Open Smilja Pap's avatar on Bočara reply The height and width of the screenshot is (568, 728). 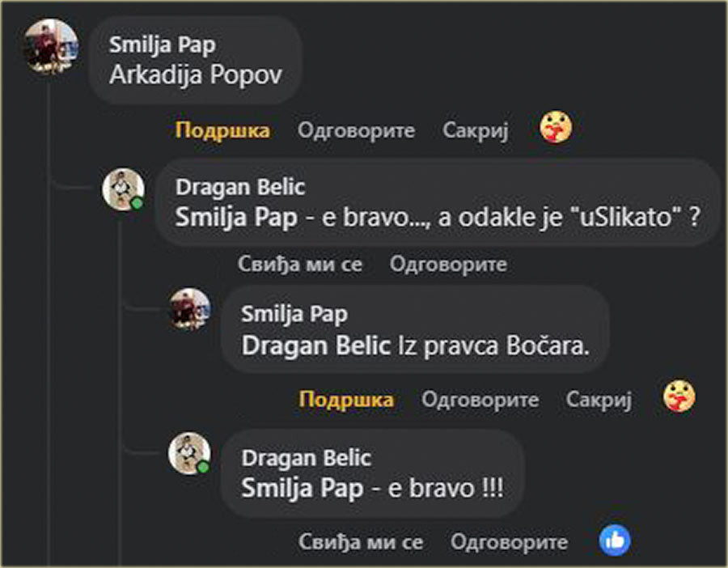[x=189, y=309]
